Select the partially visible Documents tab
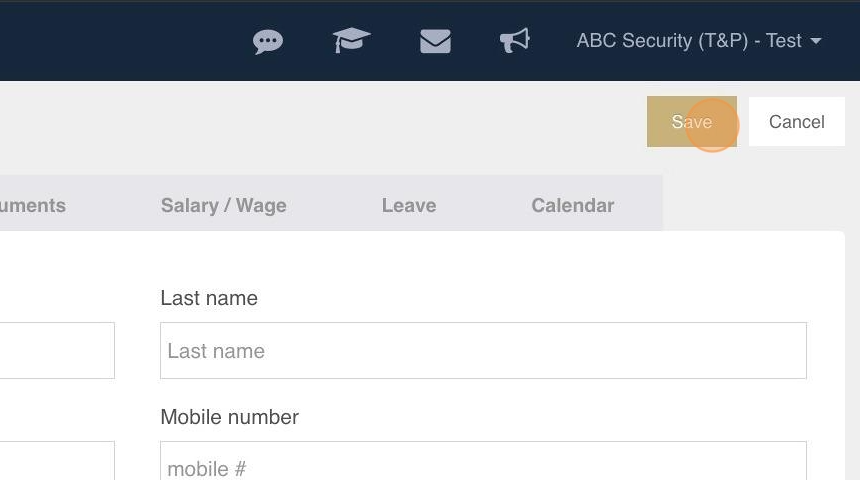The height and width of the screenshot is (480, 860). 33,205
